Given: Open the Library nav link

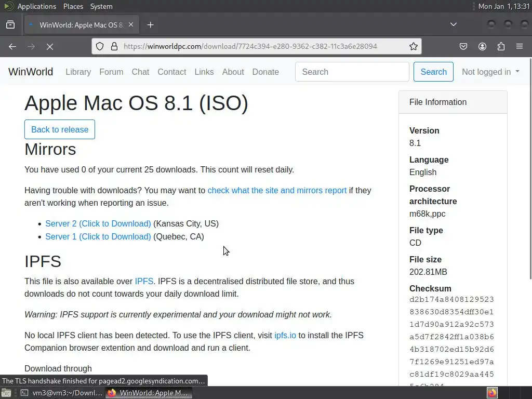Looking at the screenshot, I should [78, 72].
